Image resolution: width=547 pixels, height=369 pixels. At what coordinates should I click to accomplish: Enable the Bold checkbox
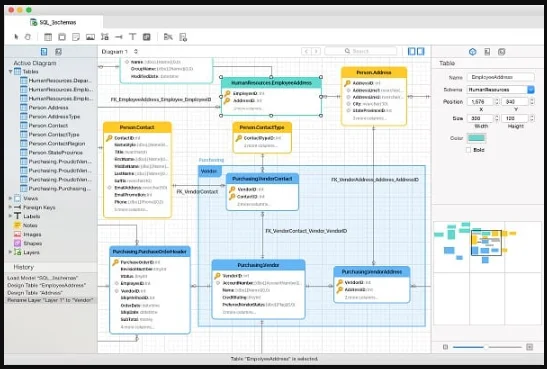(469, 150)
